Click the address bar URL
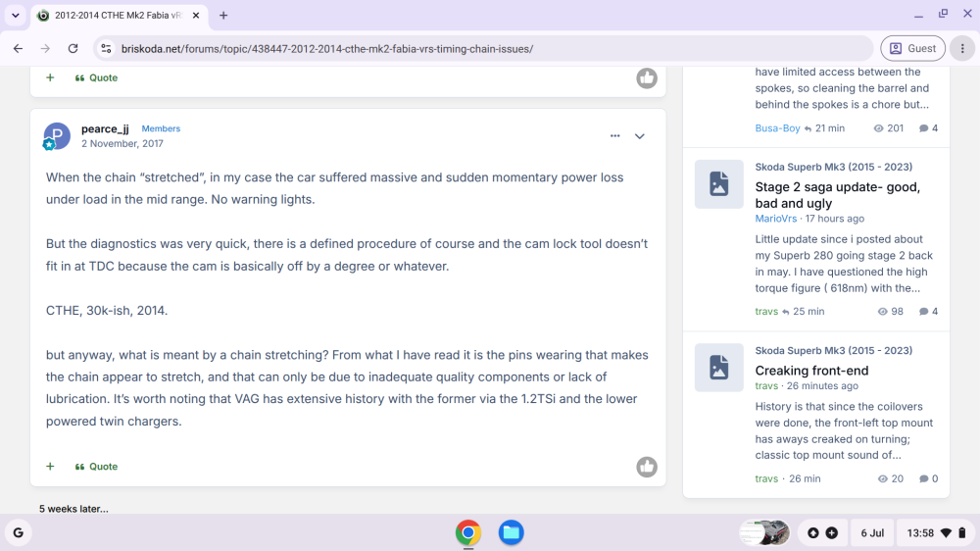Viewport: 980px width, 551px height. coord(327,49)
